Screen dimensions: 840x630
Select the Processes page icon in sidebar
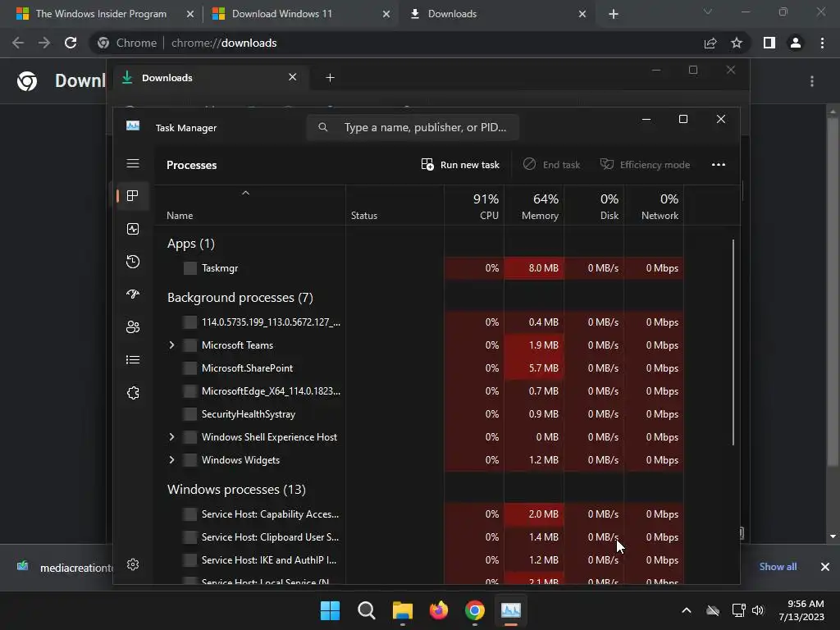(x=133, y=195)
